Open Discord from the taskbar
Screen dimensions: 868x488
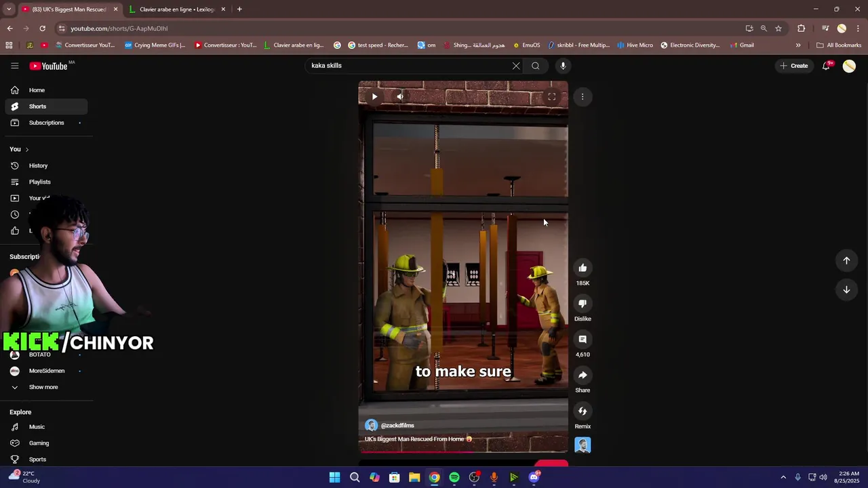click(534, 477)
